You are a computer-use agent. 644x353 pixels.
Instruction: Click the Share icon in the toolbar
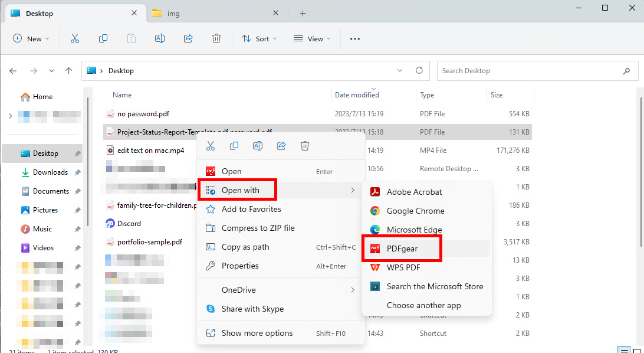[x=188, y=38]
